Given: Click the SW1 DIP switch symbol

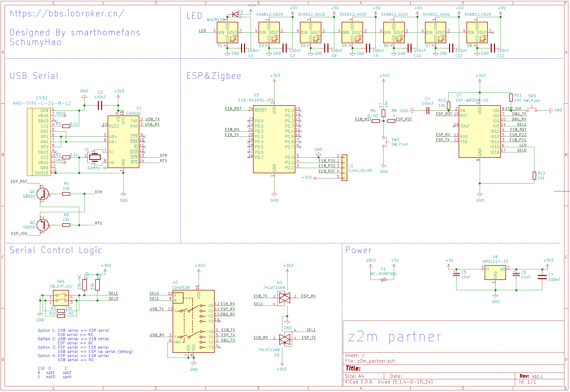Looking at the screenshot, I should (x=61, y=298).
